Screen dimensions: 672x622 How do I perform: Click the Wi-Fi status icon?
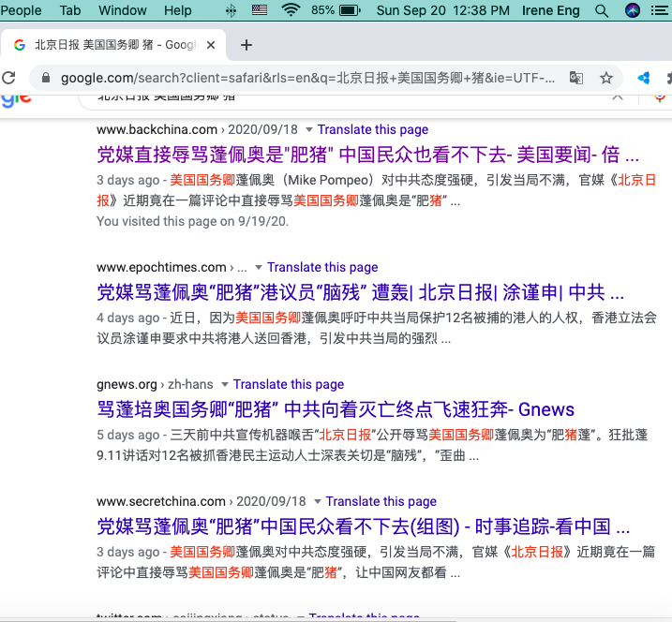point(291,10)
